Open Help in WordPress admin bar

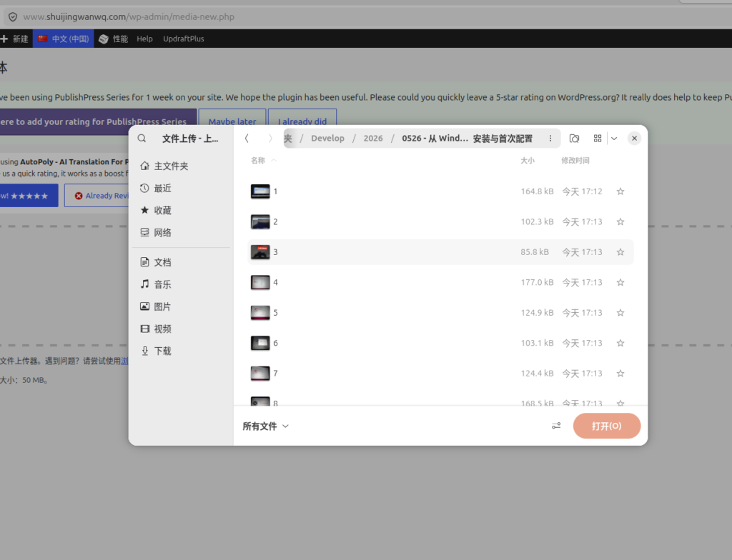(x=144, y=39)
